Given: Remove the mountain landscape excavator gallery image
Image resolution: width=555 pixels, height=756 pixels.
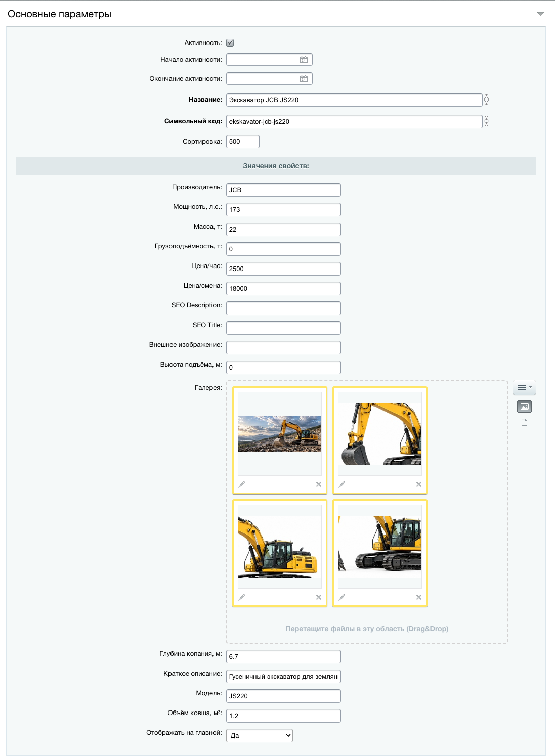Looking at the screenshot, I should tap(319, 484).
